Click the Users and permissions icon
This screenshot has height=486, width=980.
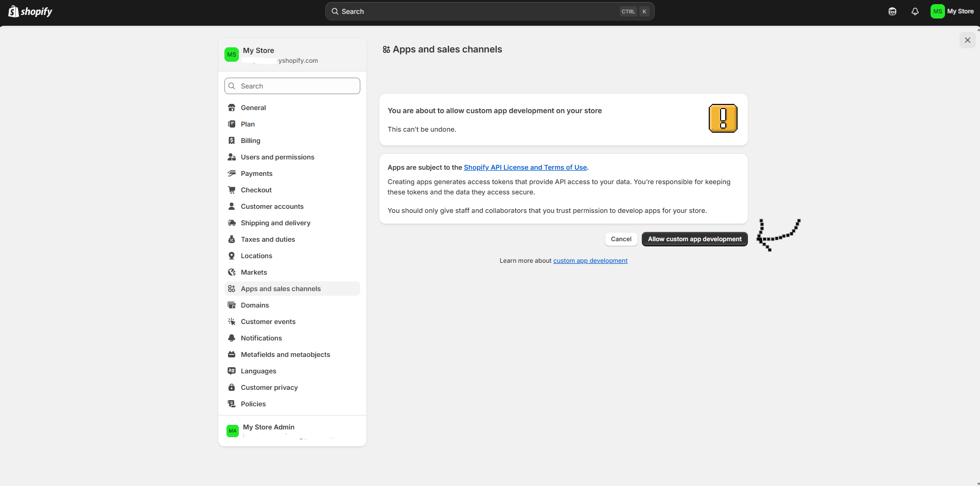(232, 157)
